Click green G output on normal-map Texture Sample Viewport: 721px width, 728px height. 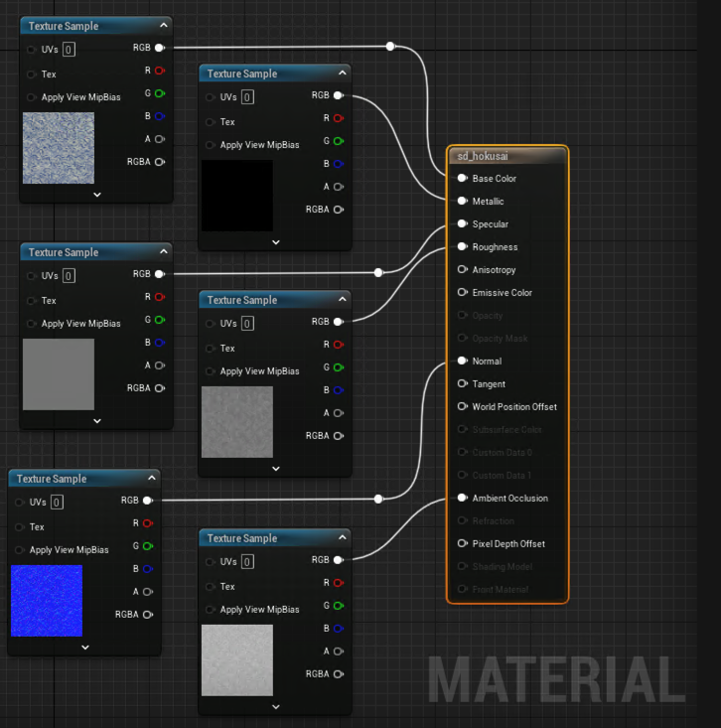148,546
